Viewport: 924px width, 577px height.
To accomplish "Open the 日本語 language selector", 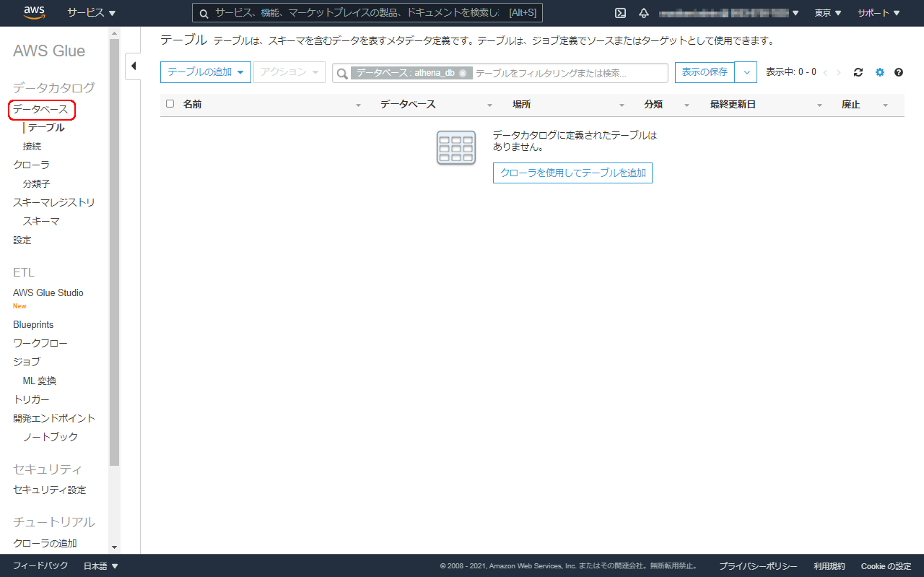I will coord(101,566).
